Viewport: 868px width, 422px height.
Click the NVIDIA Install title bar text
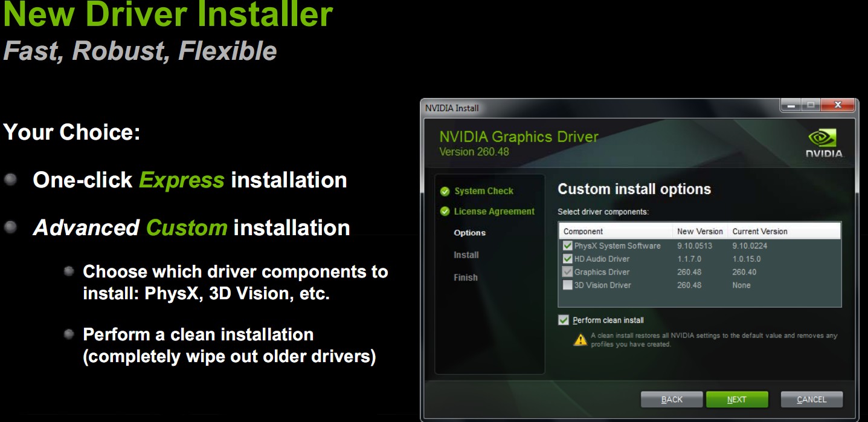click(452, 108)
